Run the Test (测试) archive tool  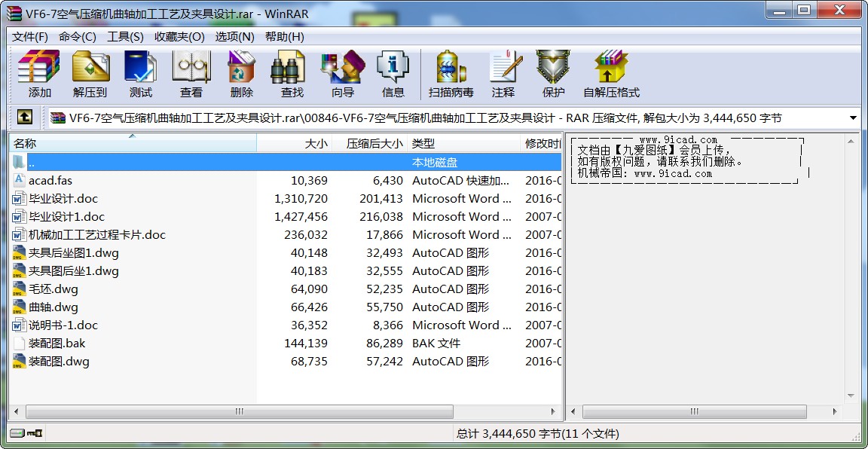pyautogui.click(x=141, y=74)
